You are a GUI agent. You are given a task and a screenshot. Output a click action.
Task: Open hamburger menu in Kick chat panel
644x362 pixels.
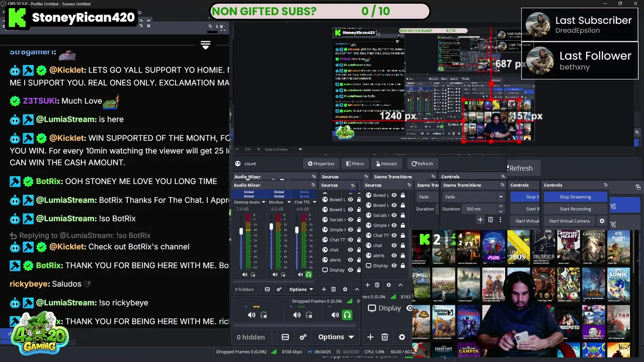pyautogui.click(x=205, y=45)
